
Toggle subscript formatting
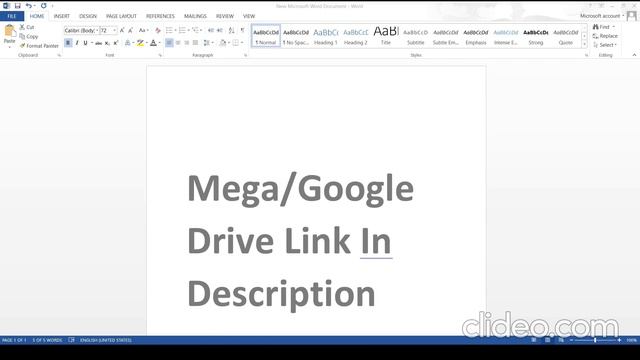point(107,43)
